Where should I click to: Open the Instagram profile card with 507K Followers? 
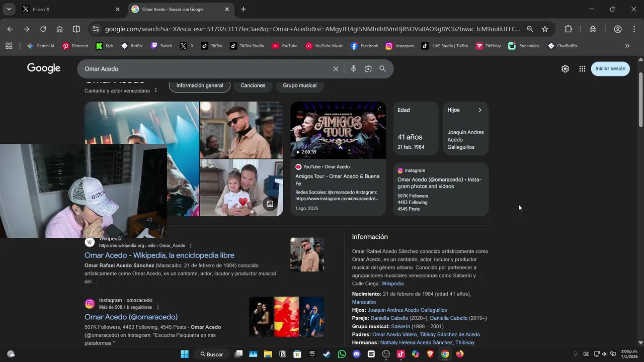pos(441,190)
